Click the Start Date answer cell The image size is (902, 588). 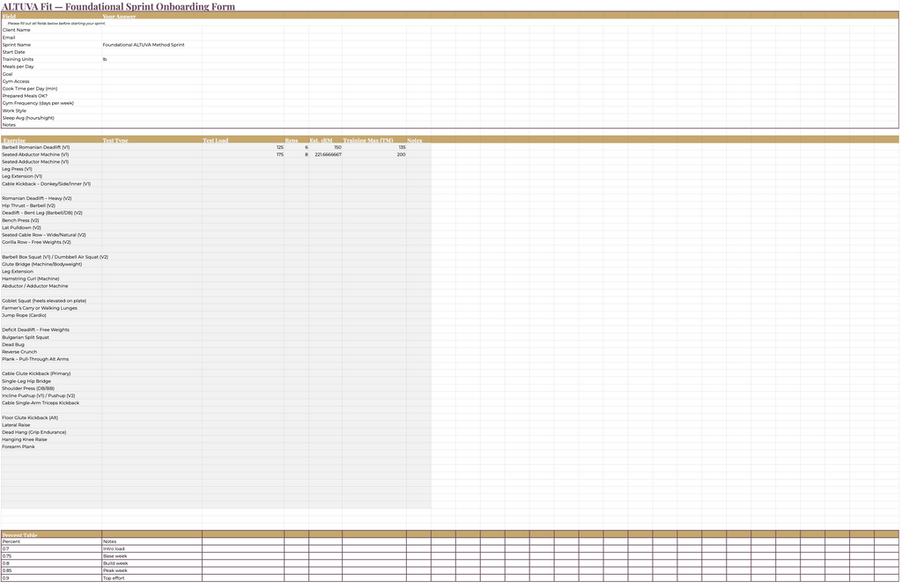point(152,52)
